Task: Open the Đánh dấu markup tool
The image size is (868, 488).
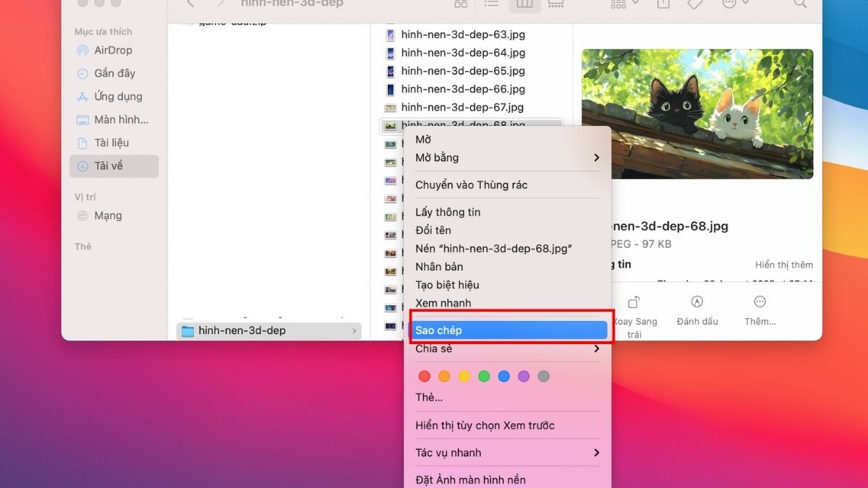Action: coord(697,301)
